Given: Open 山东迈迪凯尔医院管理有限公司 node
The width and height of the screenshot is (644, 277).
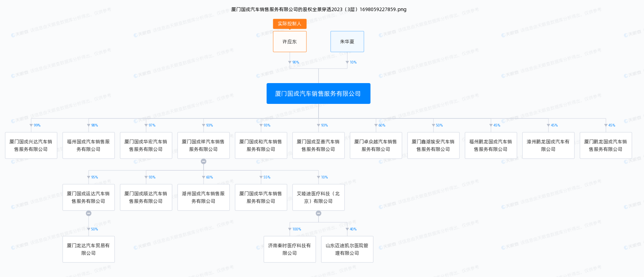Looking at the screenshot, I should pos(347,249).
